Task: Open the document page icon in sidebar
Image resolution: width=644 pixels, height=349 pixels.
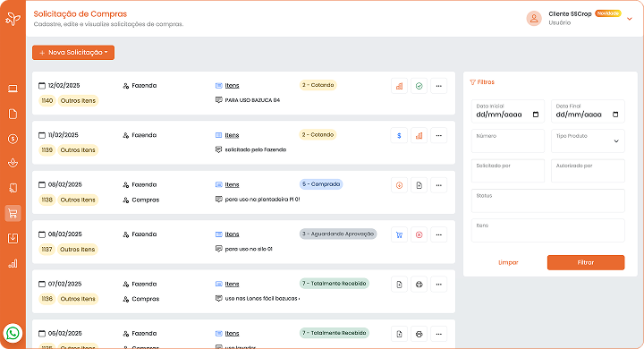Action: tap(13, 114)
